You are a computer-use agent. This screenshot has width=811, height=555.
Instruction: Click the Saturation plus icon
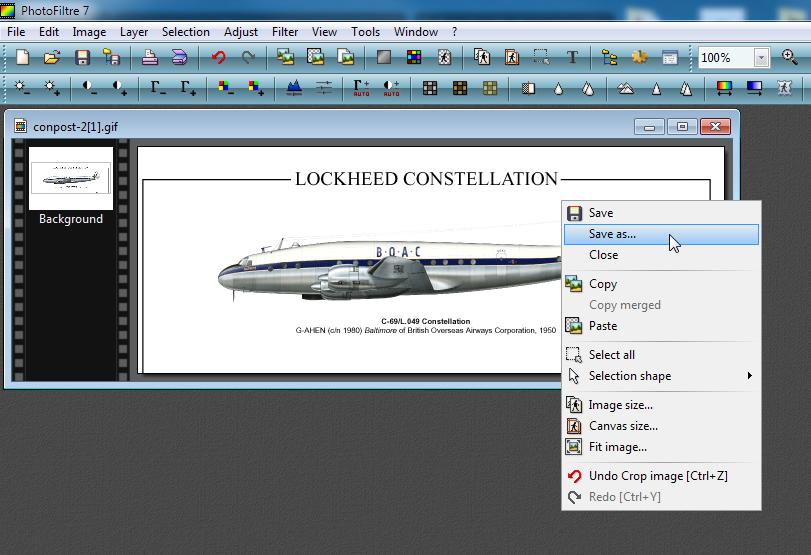[x=256, y=87]
